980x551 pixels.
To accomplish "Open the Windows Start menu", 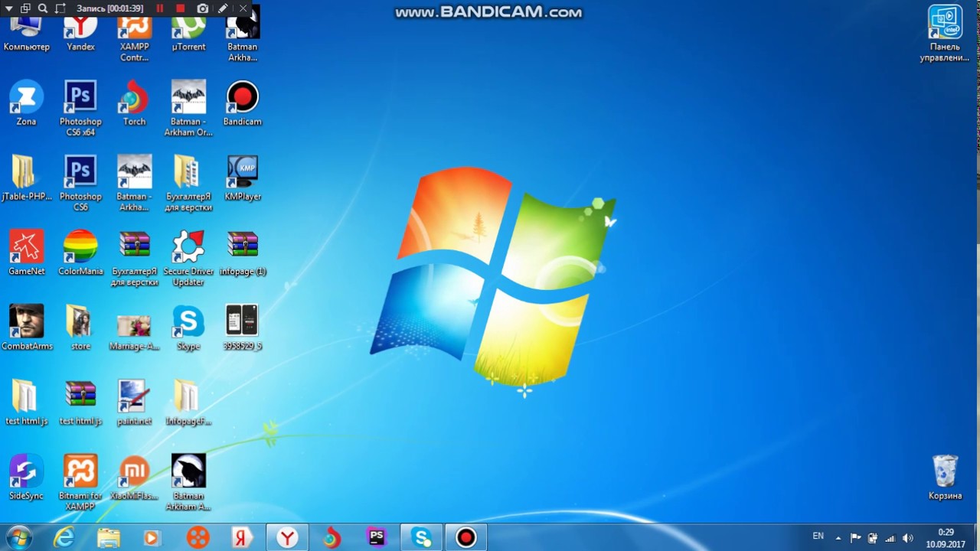I will pos(18,537).
